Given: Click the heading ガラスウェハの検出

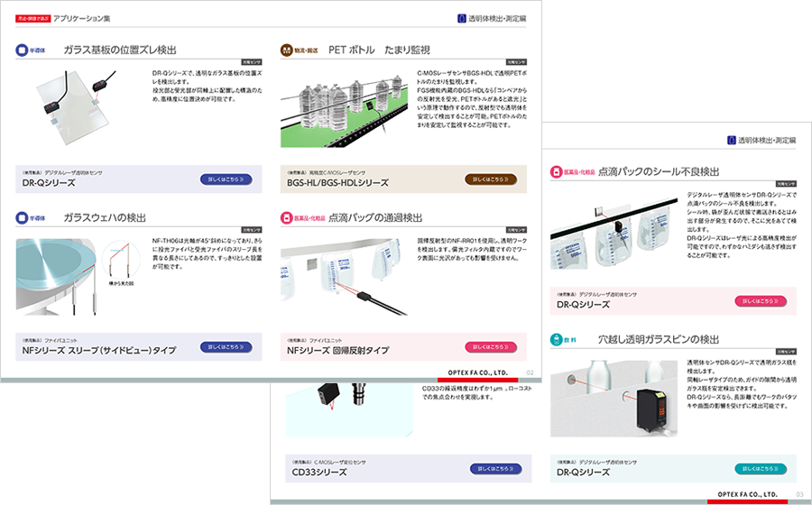Looking at the screenshot, I should pos(105,218).
